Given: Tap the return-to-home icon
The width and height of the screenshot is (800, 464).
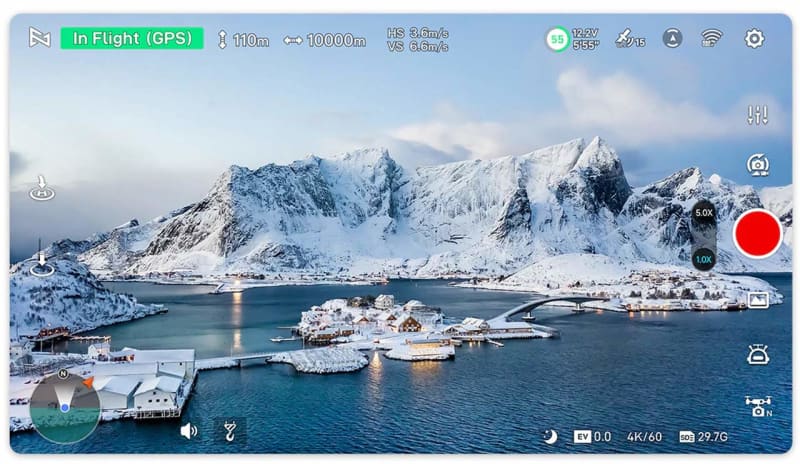Looking at the screenshot, I should [x=42, y=188].
